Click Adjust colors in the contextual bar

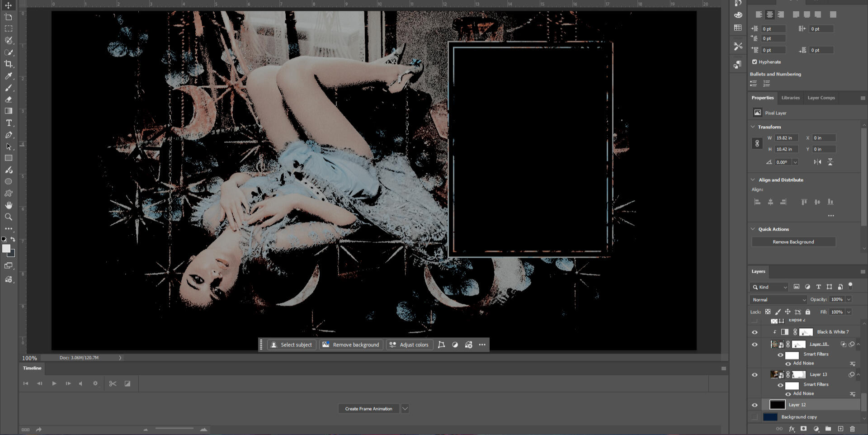point(409,345)
